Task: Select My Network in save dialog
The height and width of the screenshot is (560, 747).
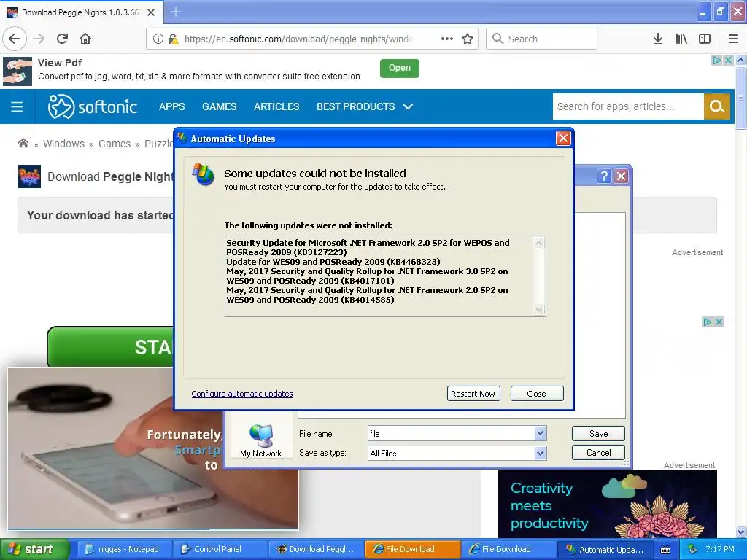Action: (260, 440)
